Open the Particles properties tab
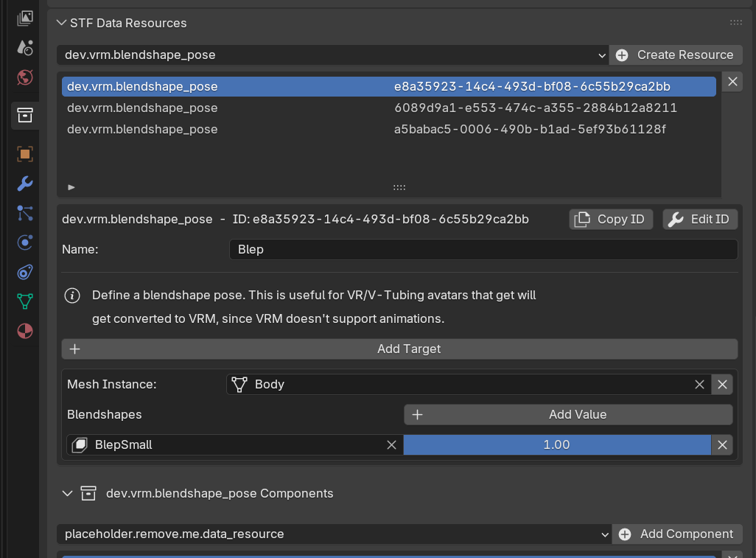The width and height of the screenshot is (756, 558). 25,213
